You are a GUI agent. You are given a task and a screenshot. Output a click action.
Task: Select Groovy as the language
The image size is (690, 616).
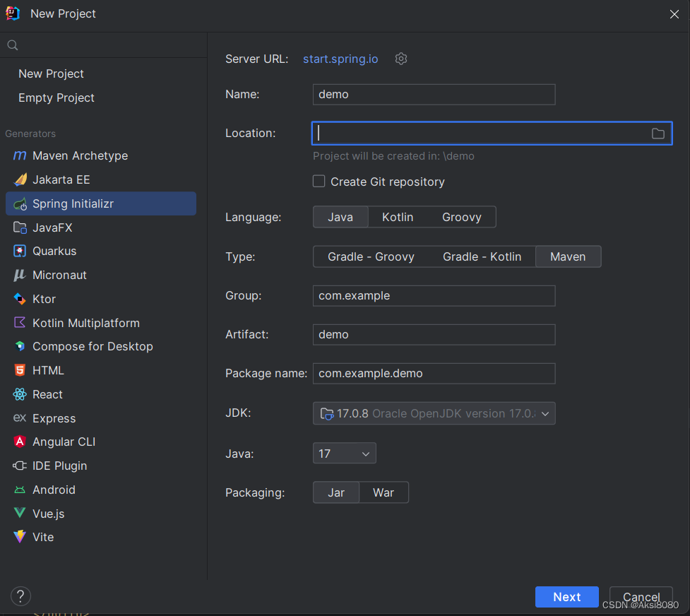pyautogui.click(x=462, y=217)
